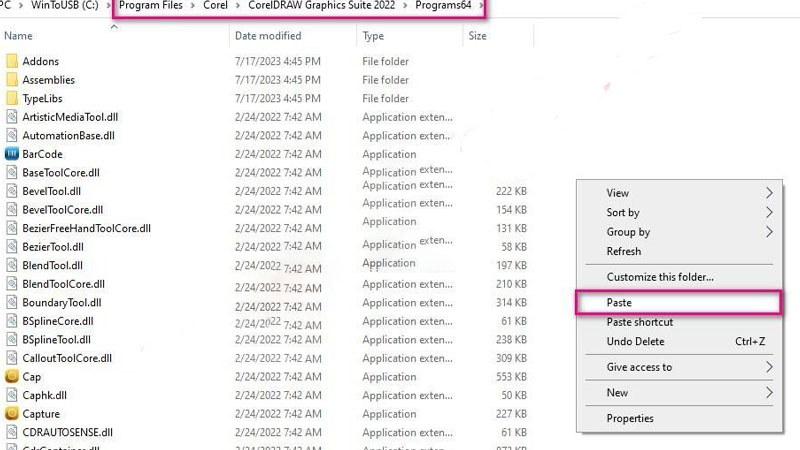Click the ArtisticMediaTool.dll file icon
The width and height of the screenshot is (800, 450).
click(12, 117)
